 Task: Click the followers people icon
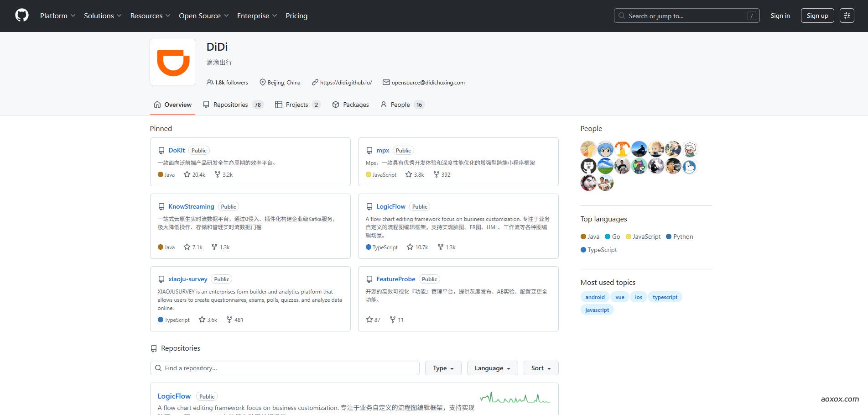click(x=210, y=82)
